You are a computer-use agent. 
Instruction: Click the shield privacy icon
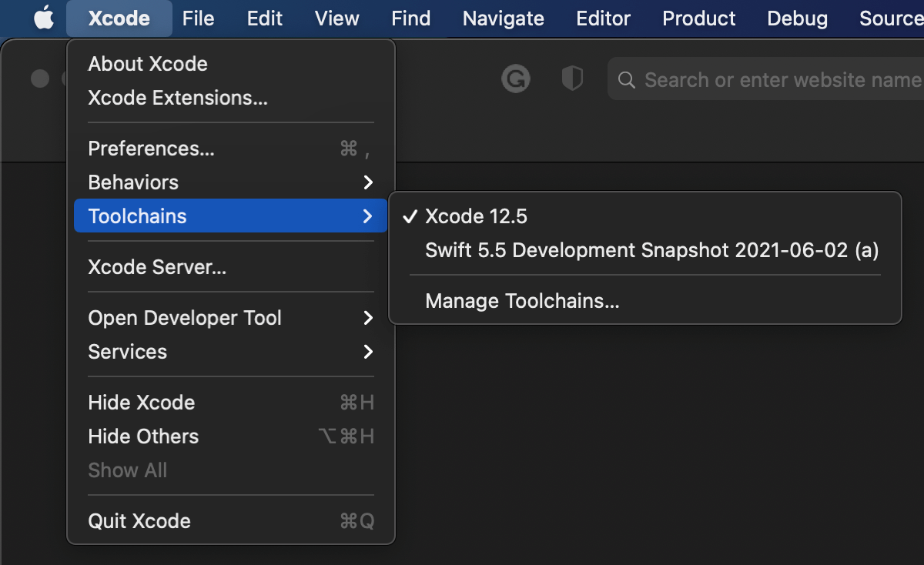572,79
